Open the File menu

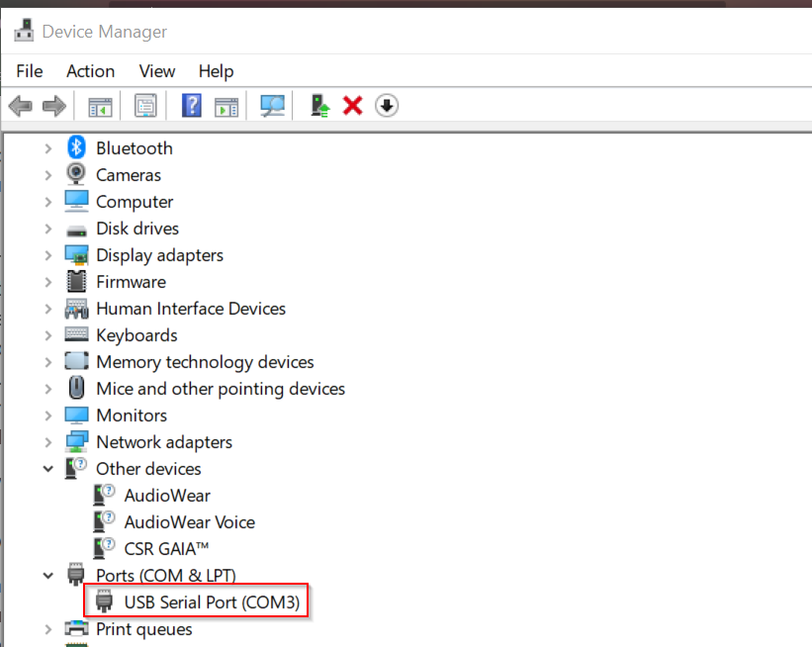point(30,71)
